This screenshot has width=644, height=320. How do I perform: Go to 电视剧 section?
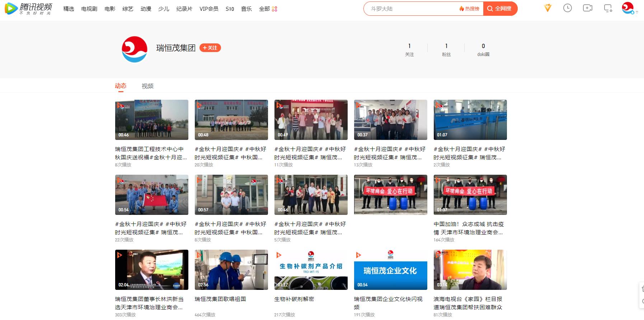tap(89, 9)
